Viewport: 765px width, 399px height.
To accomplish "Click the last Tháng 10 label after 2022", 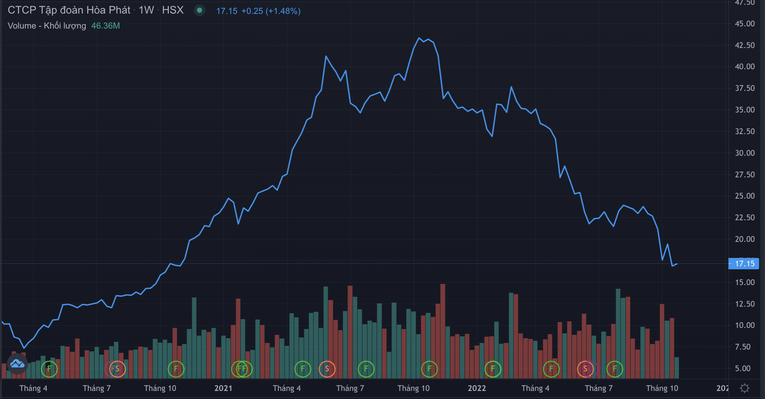I will (x=663, y=388).
